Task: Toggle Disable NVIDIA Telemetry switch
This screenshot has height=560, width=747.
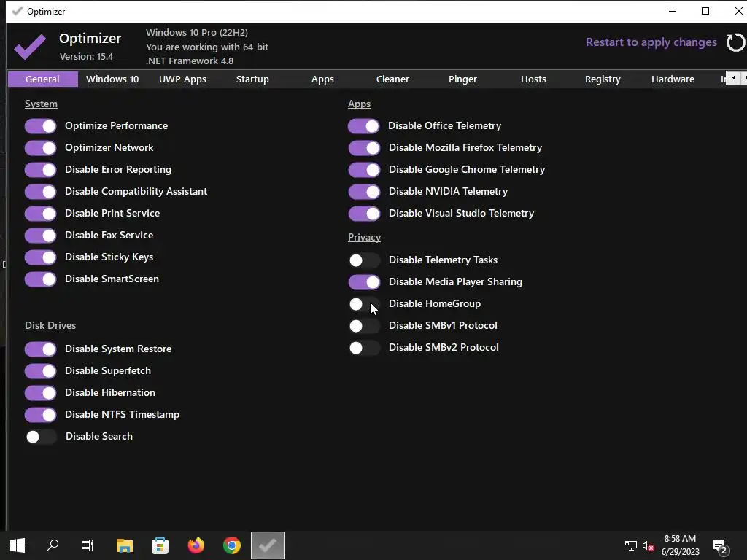Action: pyautogui.click(x=364, y=192)
